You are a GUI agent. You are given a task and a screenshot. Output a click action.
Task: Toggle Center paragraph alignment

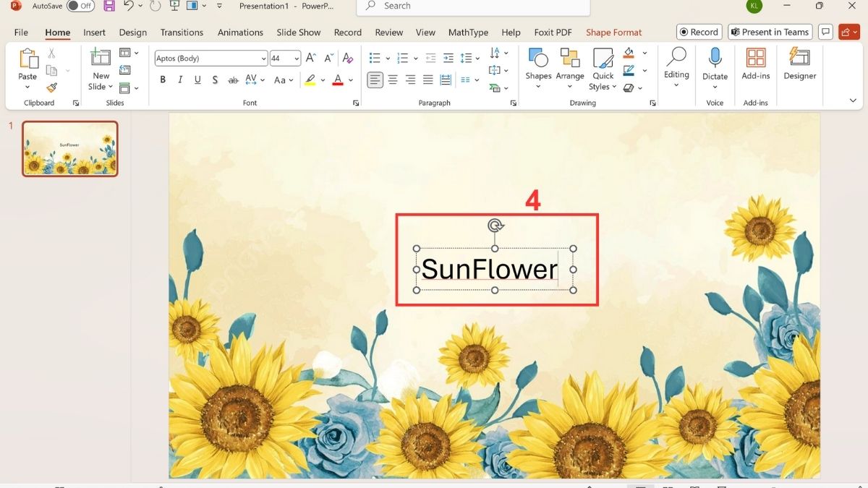click(x=393, y=80)
